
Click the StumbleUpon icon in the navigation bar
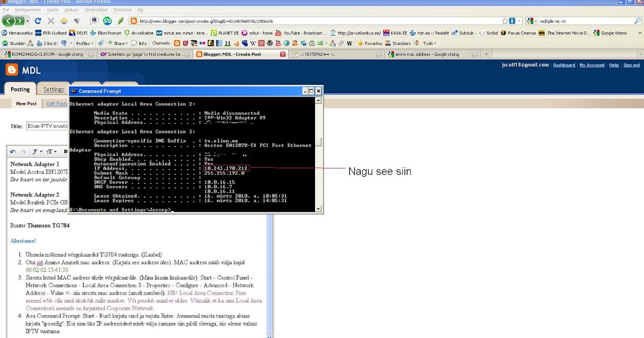107,21
